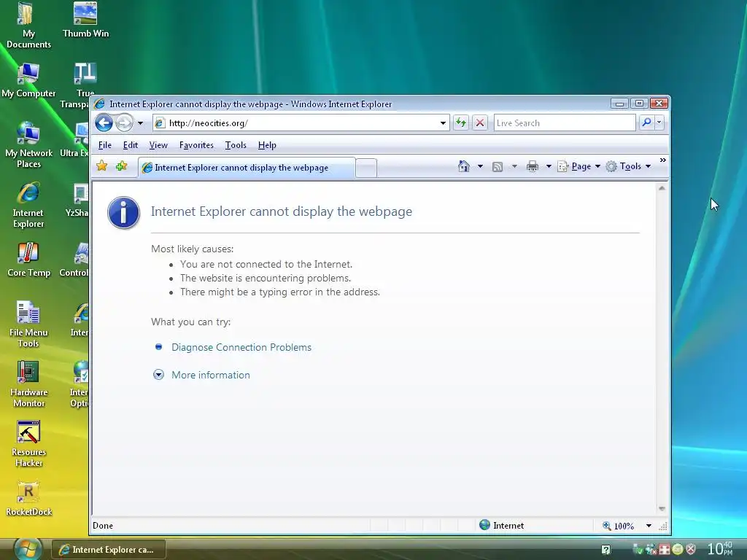
Task: Click the 100% zoom level button
Action: pos(619,526)
